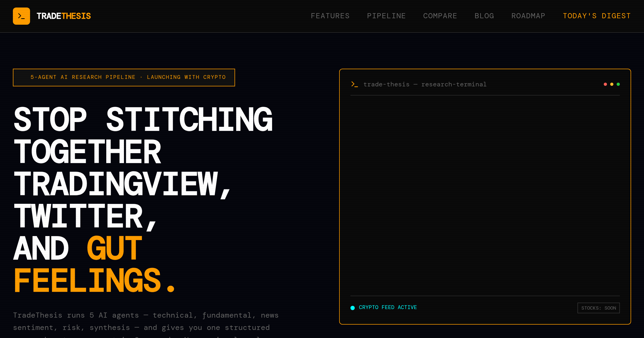Click the terminal prompt icon in the panel header
This screenshot has width=644, height=338.
pyautogui.click(x=354, y=84)
